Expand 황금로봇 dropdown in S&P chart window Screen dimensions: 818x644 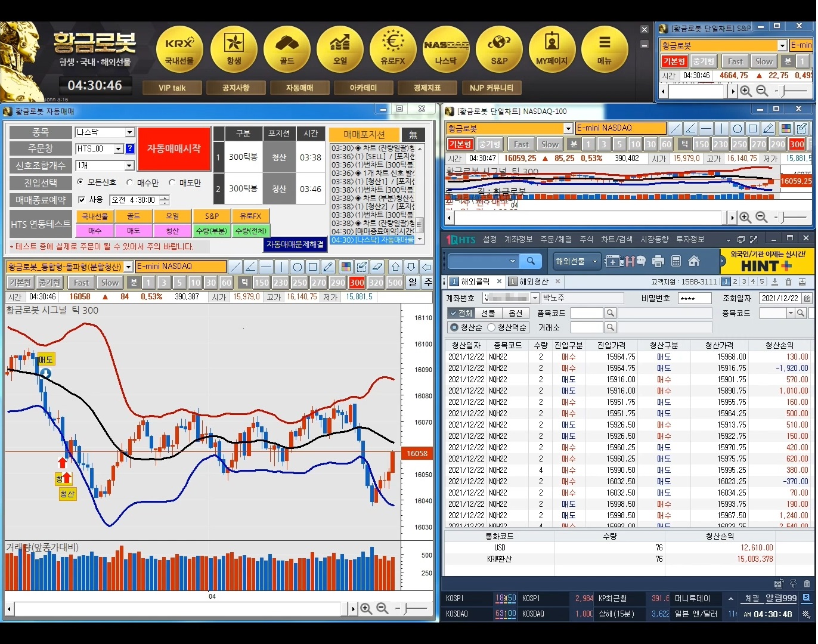tap(782, 45)
